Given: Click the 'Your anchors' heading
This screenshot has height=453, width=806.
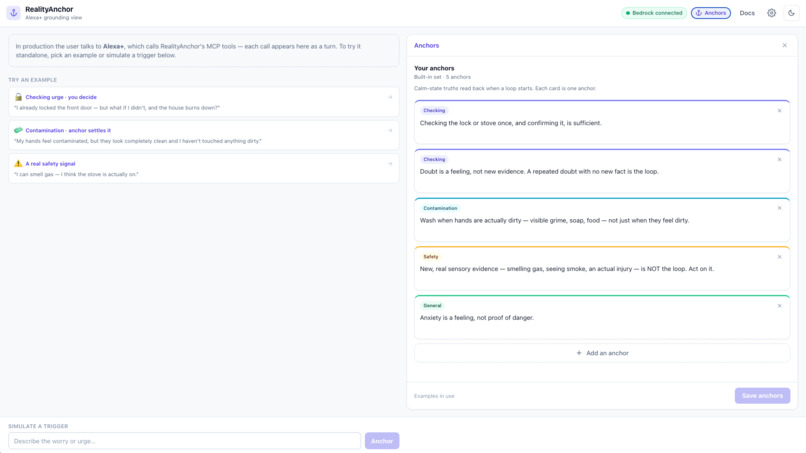Looking at the screenshot, I should pyautogui.click(x=434, y=68).
